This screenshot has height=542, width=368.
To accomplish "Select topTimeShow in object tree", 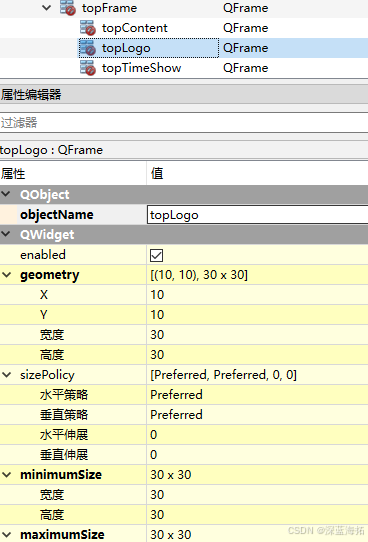I will pos(141,68).
